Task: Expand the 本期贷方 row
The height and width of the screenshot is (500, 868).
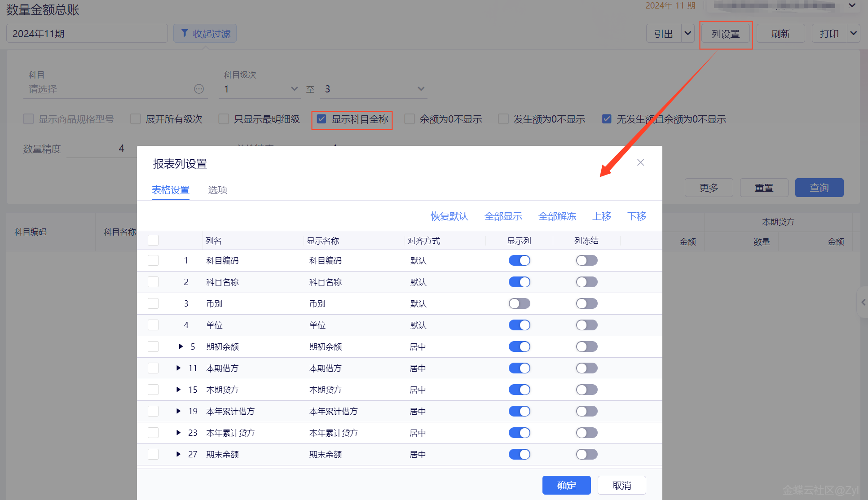Action: (x=178, y=390)
